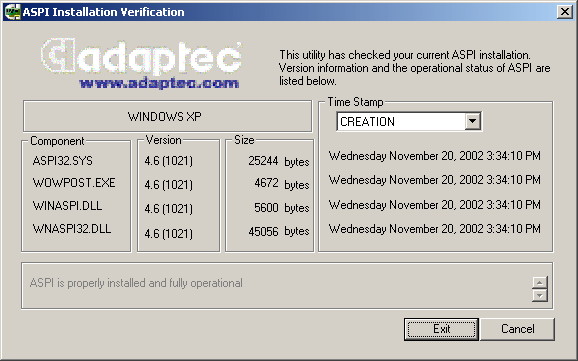Click the Cancel button

pyautogui.click(x=518, y=329)
